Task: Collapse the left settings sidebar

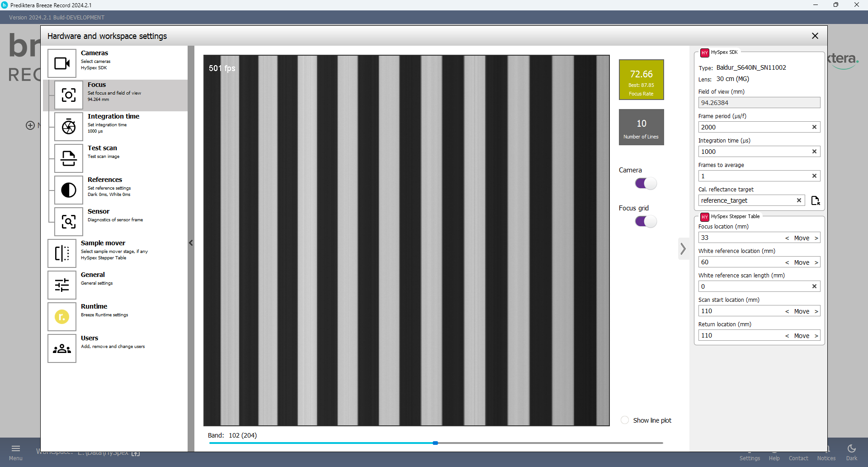Action: tap(191, 243)
